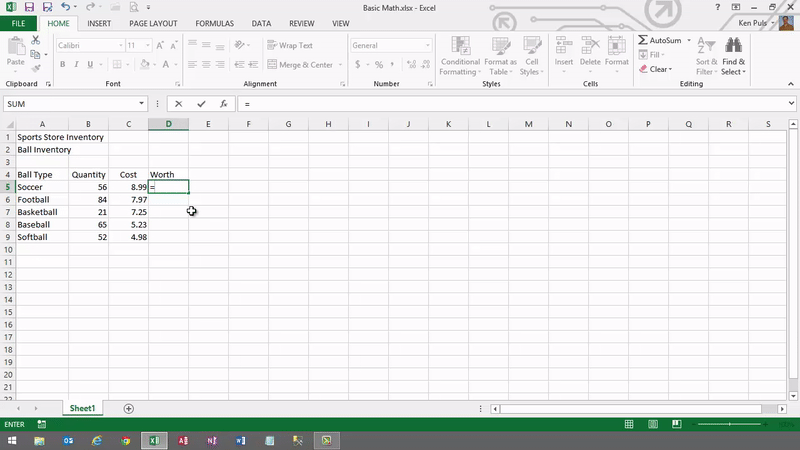
Task: Add a new sheet with plus icon
Action: (128, 409)
